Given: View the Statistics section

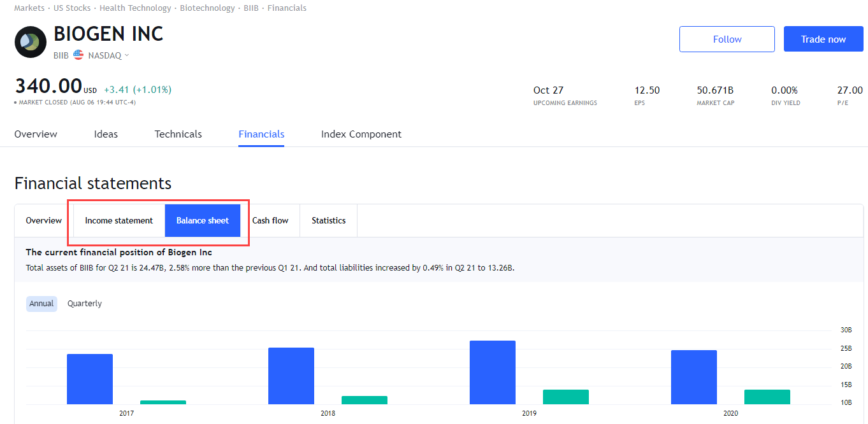Looking at the screenshot, I should pyautogui.click(x=328, y=220).
